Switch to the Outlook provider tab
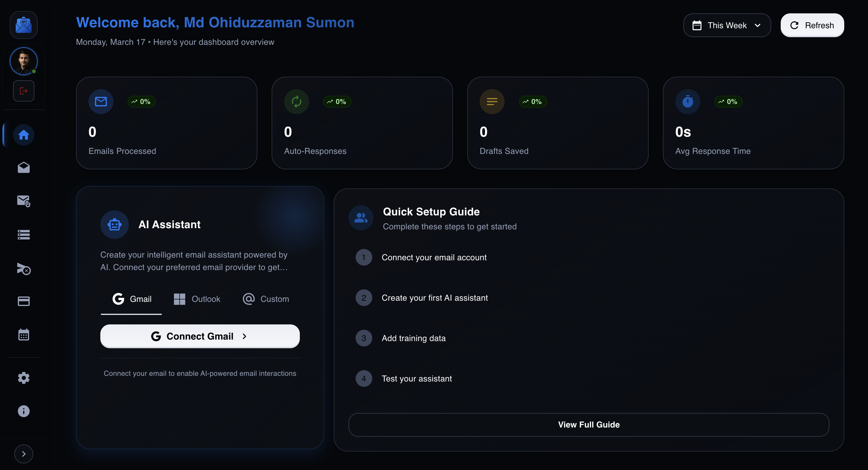The width and height of the screenshot is (868, 470). [x=197, y=299]
